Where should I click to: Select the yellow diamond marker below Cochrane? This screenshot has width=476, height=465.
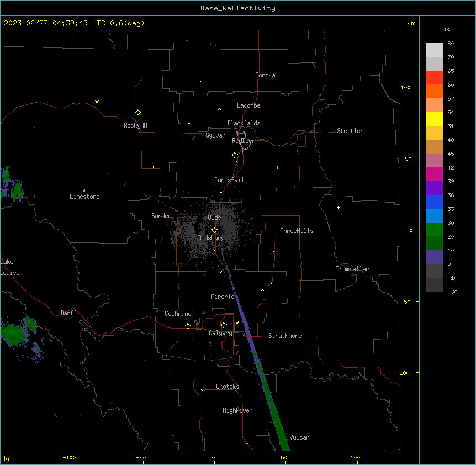pos(188,326)
